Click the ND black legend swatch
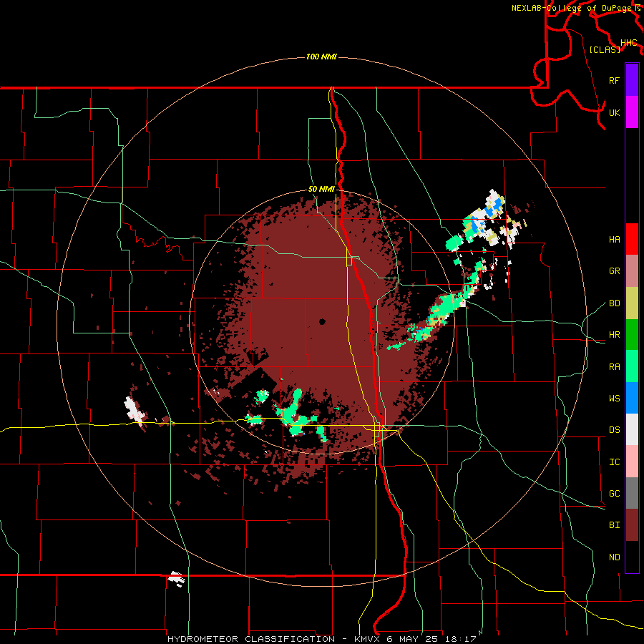 coord(632,557)
